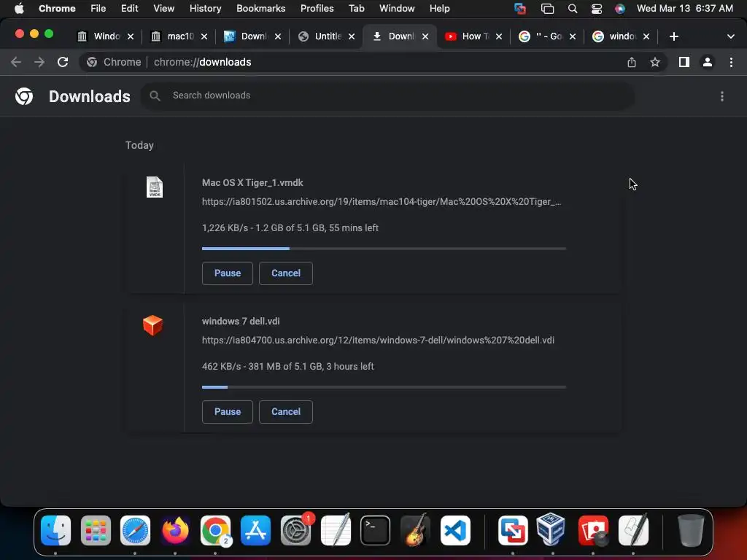Click the Mac OS X Tiger download progress bar
The height and width of the screenshot is (560, 747).
(x=384, y=249)
